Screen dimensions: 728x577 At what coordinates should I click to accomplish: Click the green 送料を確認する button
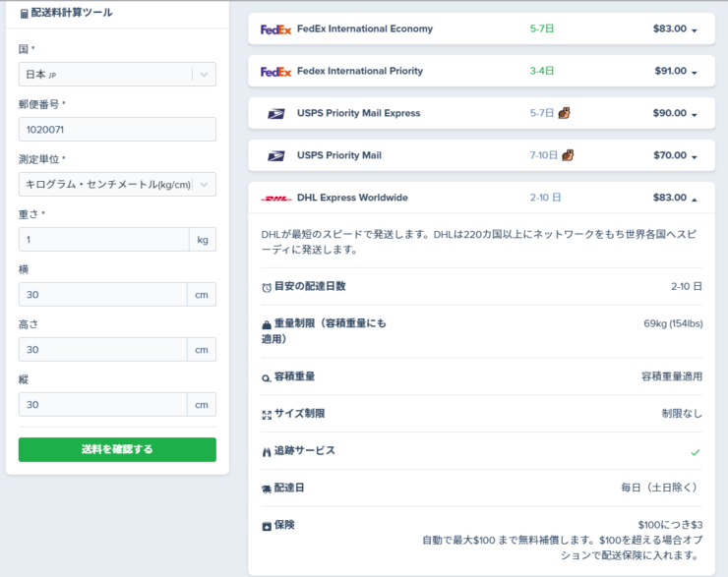117,449
